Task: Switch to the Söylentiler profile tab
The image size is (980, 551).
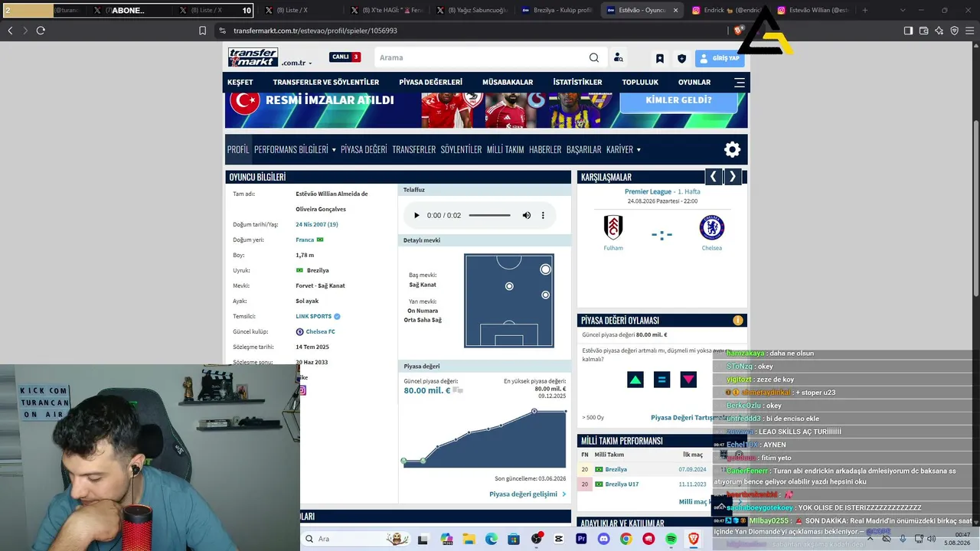Action: tap(461, 149)
